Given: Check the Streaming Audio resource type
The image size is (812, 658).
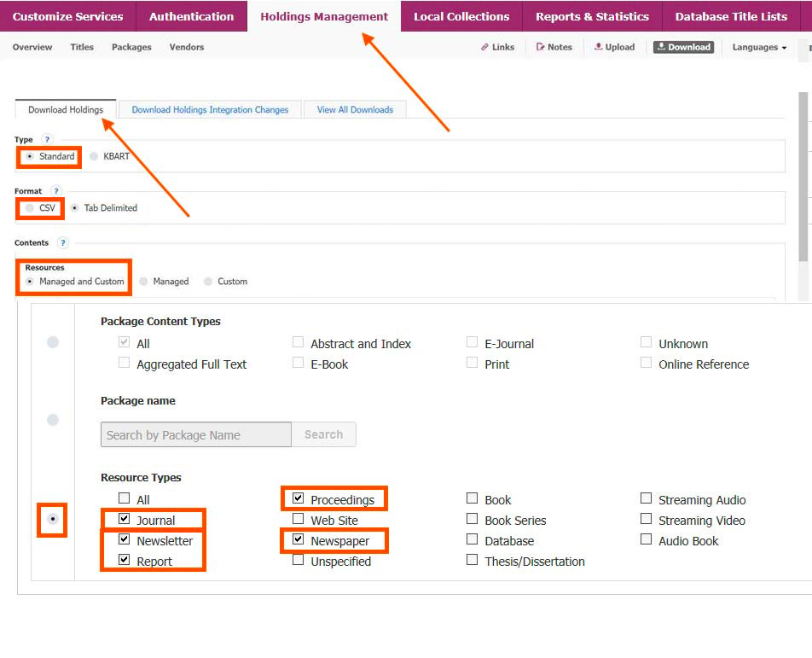Looking at the screenshot, I should [646, 498].
